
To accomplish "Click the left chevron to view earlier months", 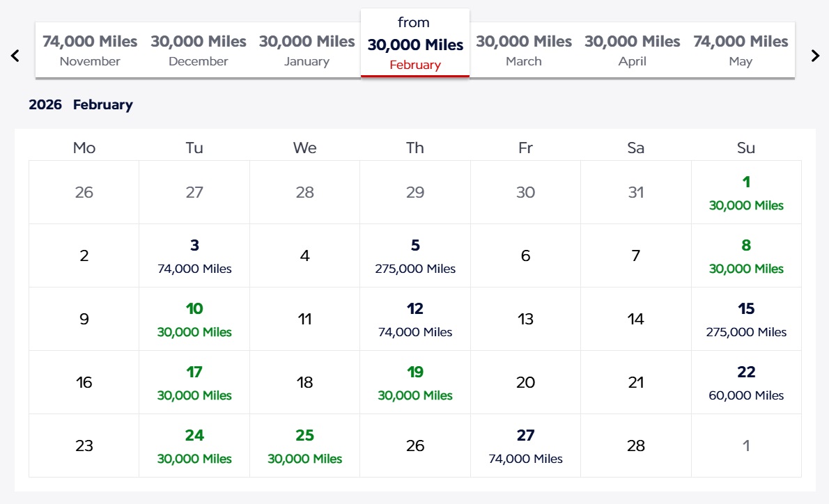I will 15,55.
